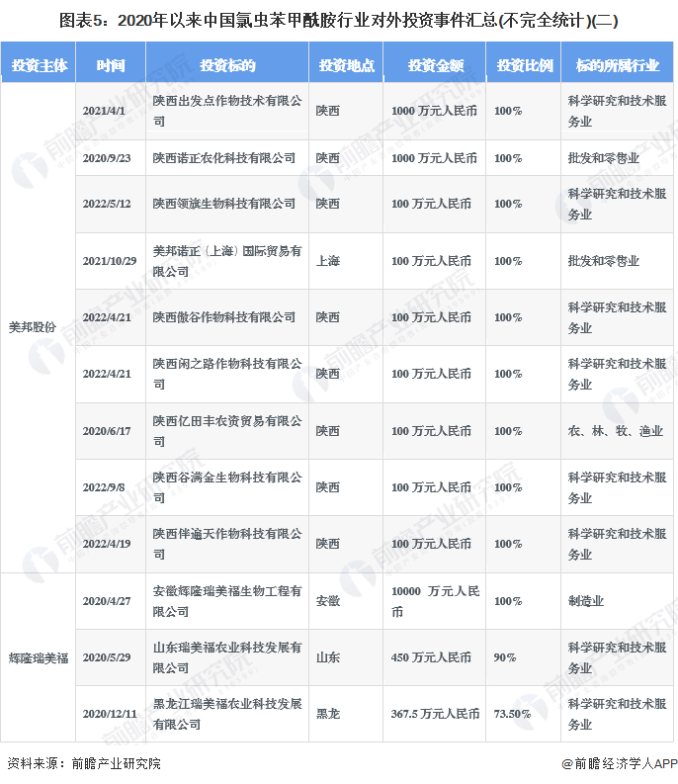
Task: Click the 367.5 万元人民币 amount
Action: coord(435,714)
